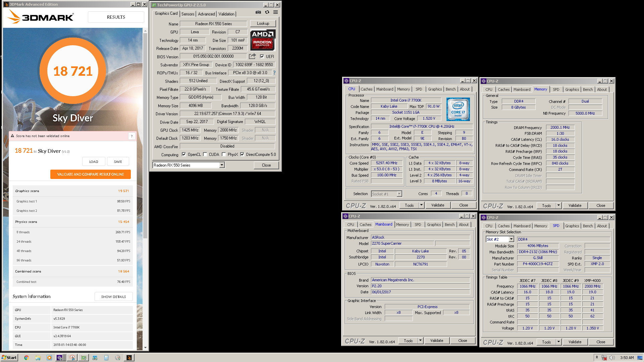Open Snipping Tool scissors icon on taskbar

[72, 358]
